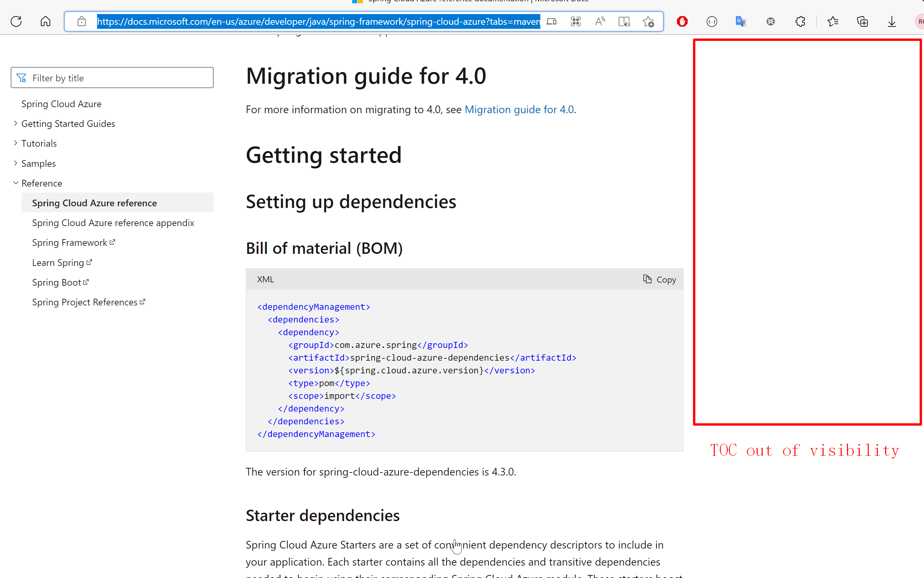
Task: Open the Spring Boot external link
Action: point(60,282)
